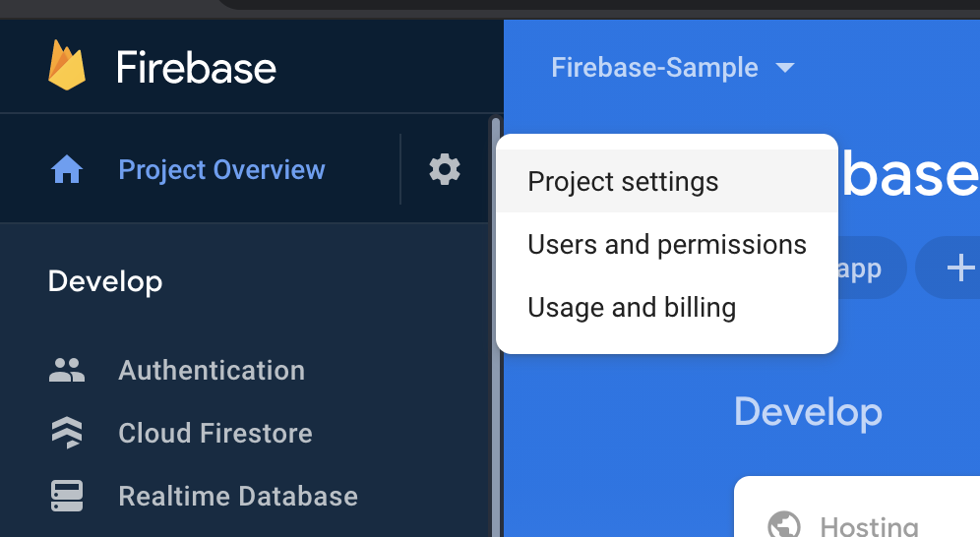The height and width of the screenshot is (537, 980).
Task: Select Users and permissions menu item
Action: point(666,245)
